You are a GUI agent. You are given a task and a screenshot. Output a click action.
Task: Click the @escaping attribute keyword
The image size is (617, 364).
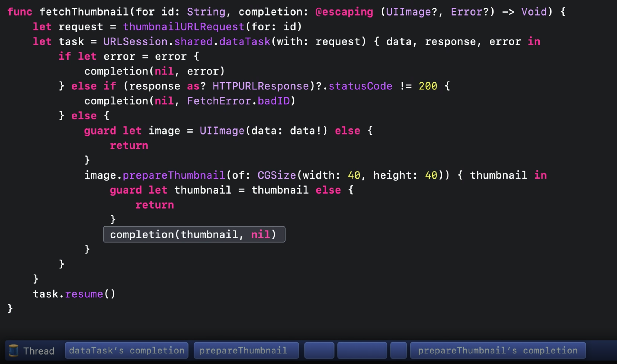tap(344, 12)
